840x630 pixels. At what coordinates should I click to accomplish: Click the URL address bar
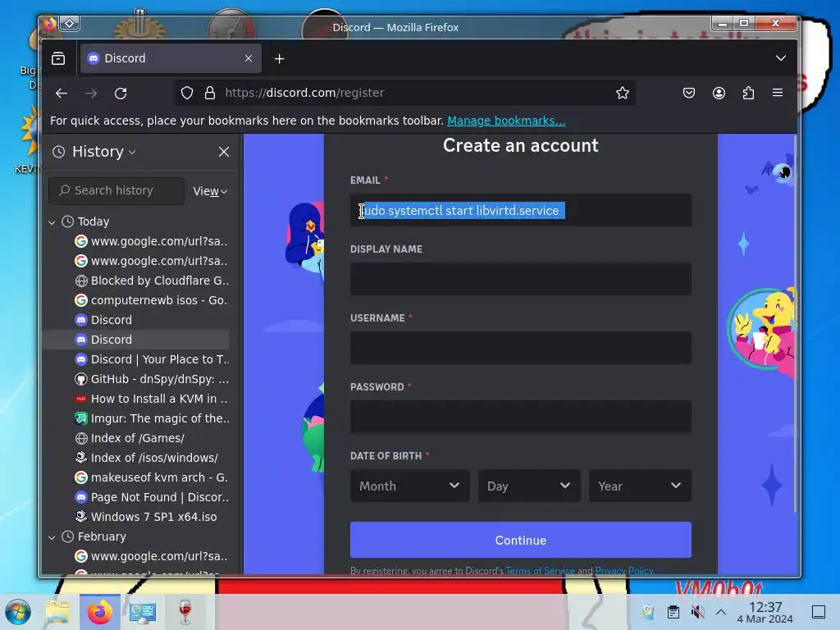pos(407,94)
